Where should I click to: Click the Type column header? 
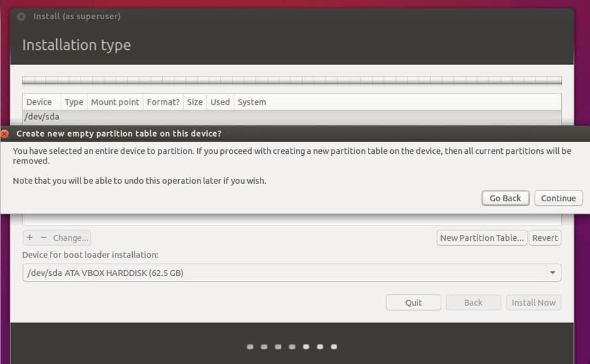74,102
